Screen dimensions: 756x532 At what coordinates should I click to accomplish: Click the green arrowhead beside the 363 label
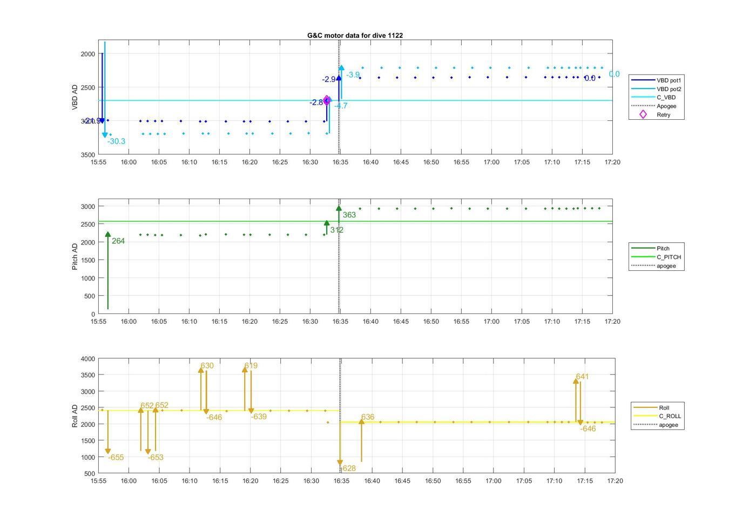coord(339,208)
